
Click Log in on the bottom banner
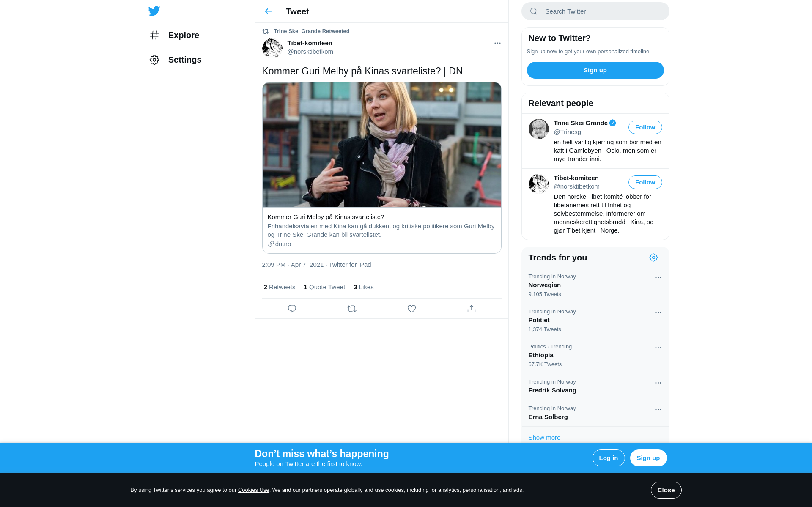click(608, 458)
